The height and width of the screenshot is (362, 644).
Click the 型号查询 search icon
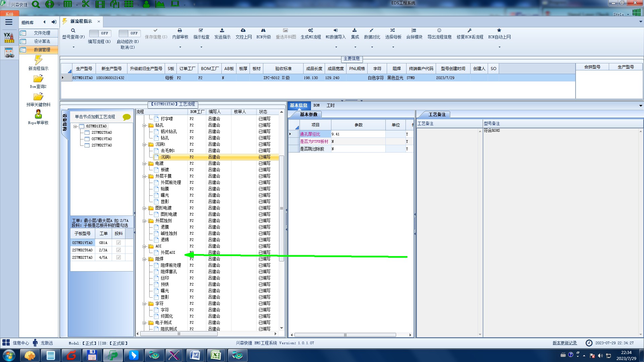click(73, 31)
